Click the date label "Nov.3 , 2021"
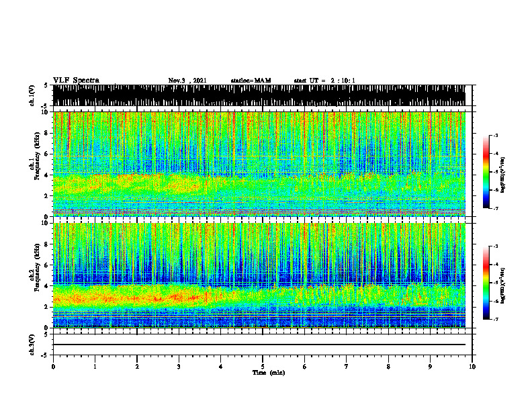The height and width of the screenshot is (411, 532). [187, 81]
